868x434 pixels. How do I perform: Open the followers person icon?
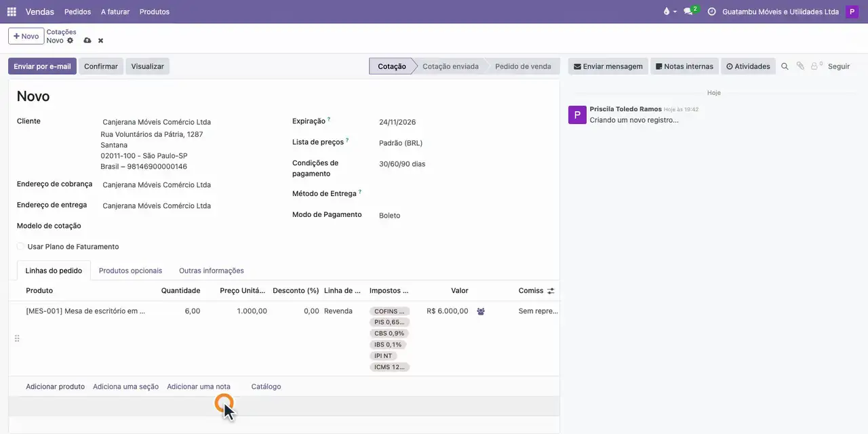click(x=816, y=66)
